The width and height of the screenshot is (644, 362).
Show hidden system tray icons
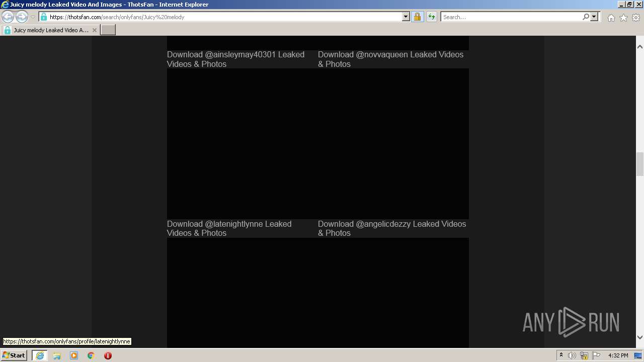click(x=561, y=355)
